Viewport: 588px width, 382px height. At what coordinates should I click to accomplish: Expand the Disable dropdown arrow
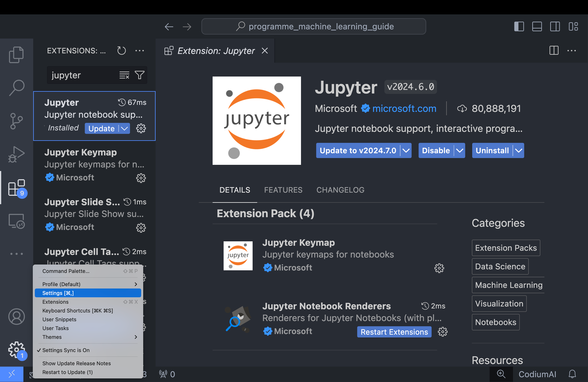coord(460,150)
